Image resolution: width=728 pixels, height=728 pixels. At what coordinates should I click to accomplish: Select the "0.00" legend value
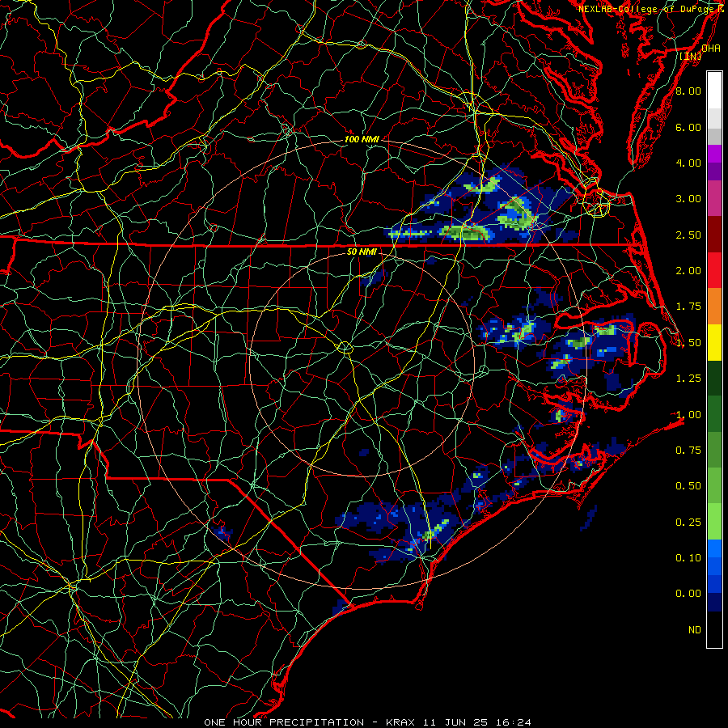688,594
